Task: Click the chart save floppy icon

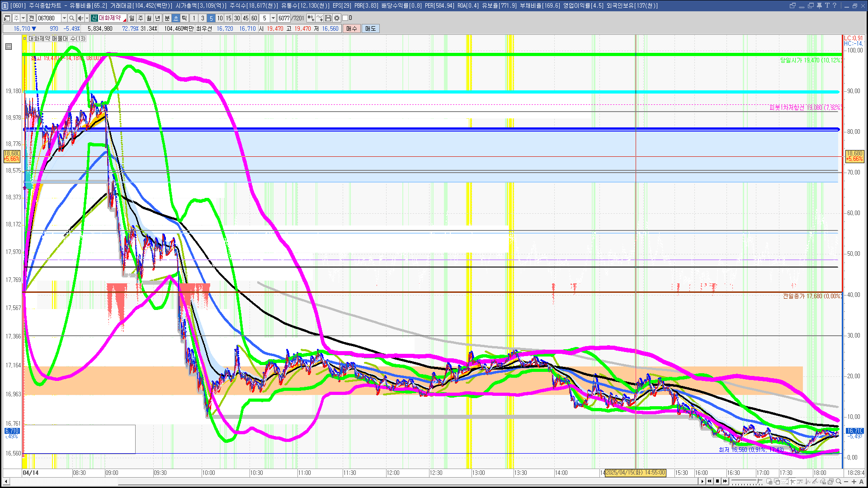Action: [328, 18]
